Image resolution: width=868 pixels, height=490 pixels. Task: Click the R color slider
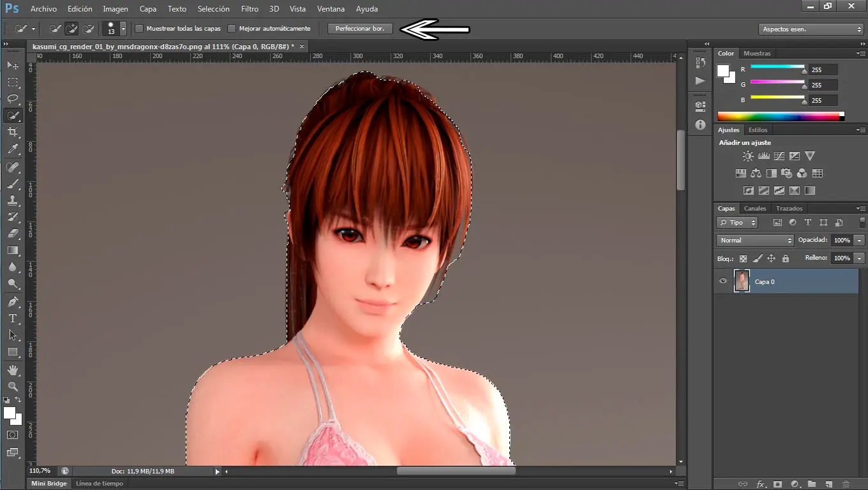(777, 66)
